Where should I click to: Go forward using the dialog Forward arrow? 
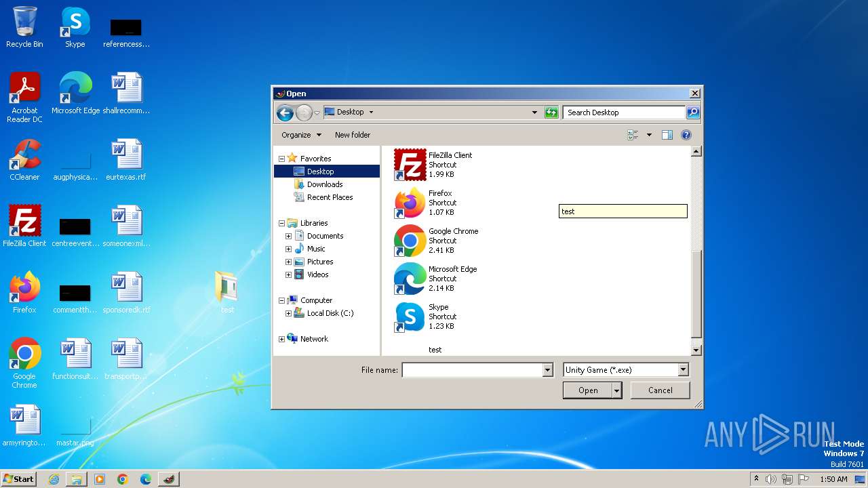(304, 113)
